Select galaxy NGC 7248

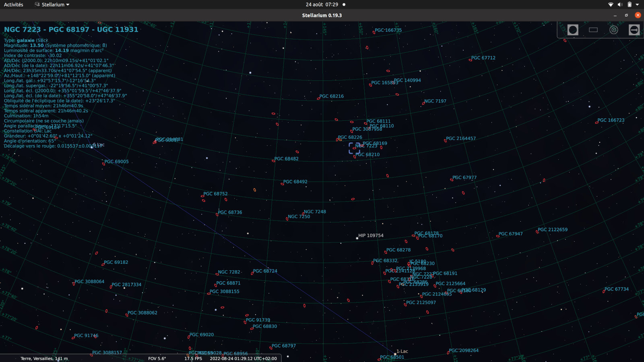pos(315,212)
